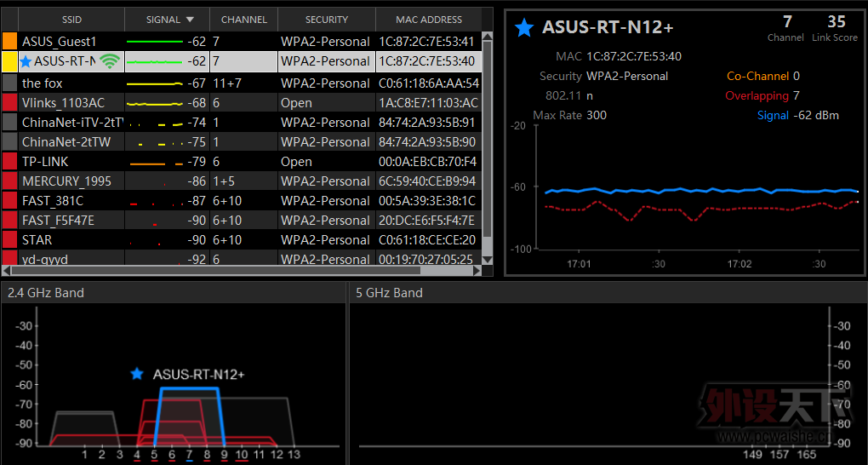
Task: Click the blue star icon in ASUS-RT-N row
Action: (26, 61)
